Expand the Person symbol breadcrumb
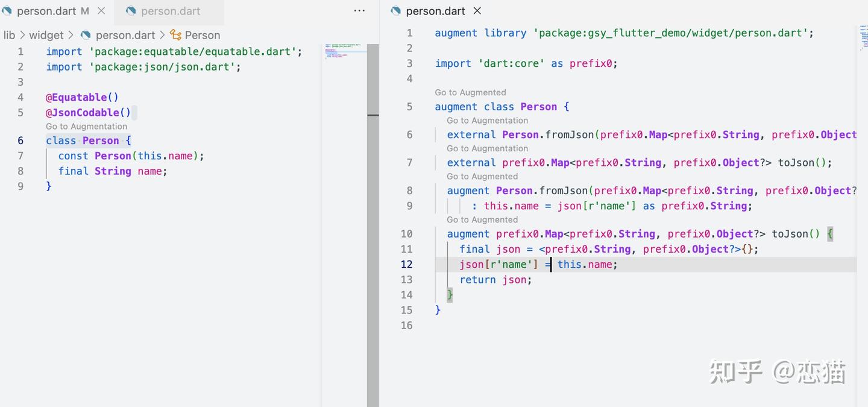This screenshot has height=407, width=868. tap(203, 35)
